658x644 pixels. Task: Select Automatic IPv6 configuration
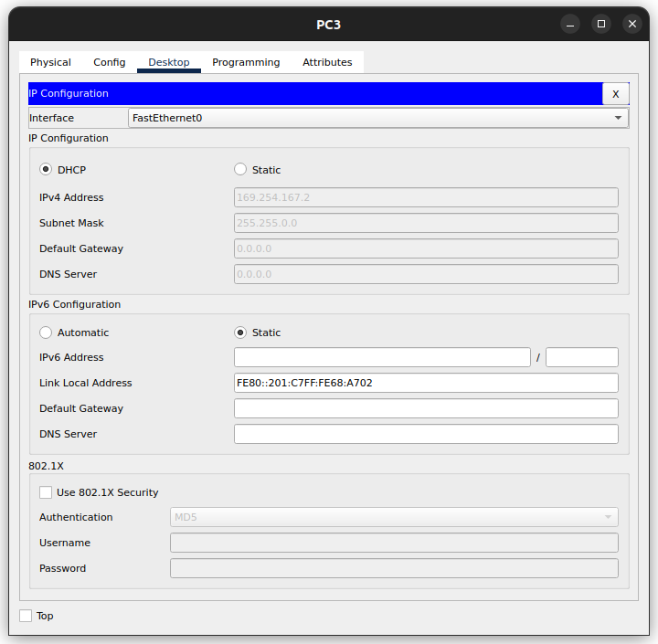click(46, 333)
